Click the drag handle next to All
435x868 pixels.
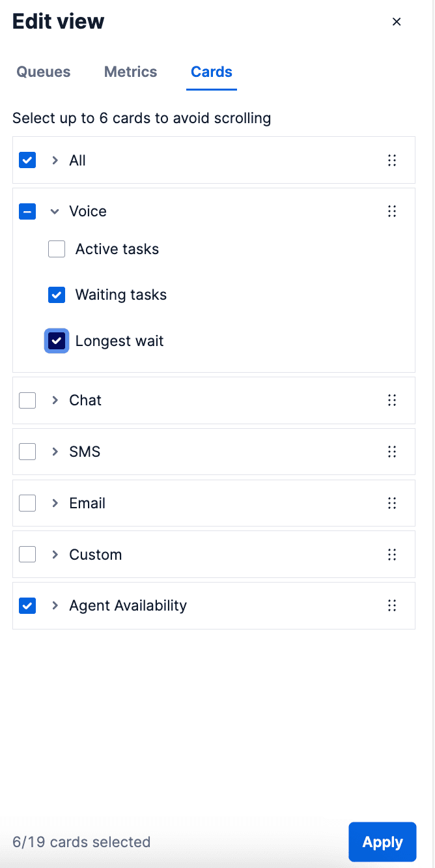click(392, 160)
